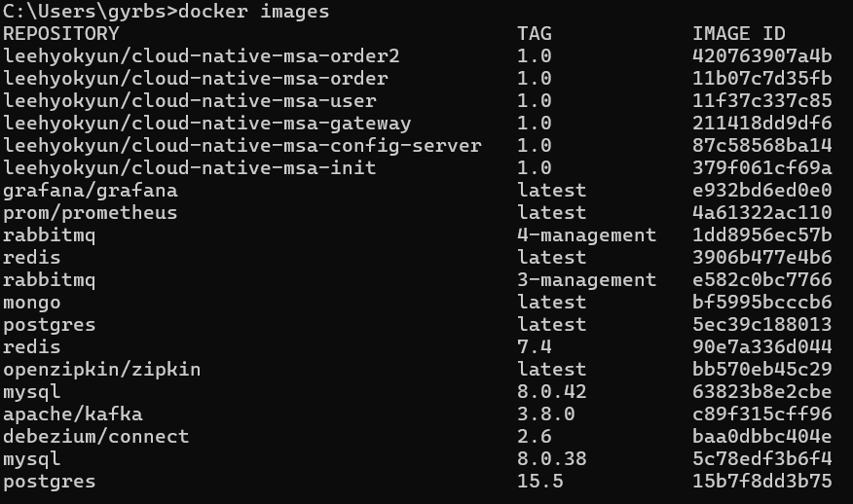Click the leehyokyun/cloud-native-msa-gateway repository name

(x=207, y=124)
